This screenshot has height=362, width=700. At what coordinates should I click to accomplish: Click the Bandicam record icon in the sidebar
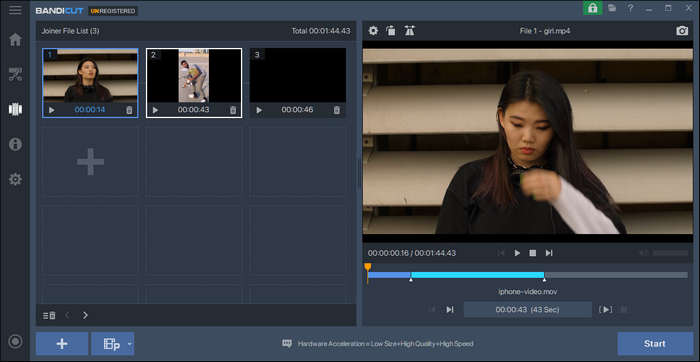[x=15, y=341]
